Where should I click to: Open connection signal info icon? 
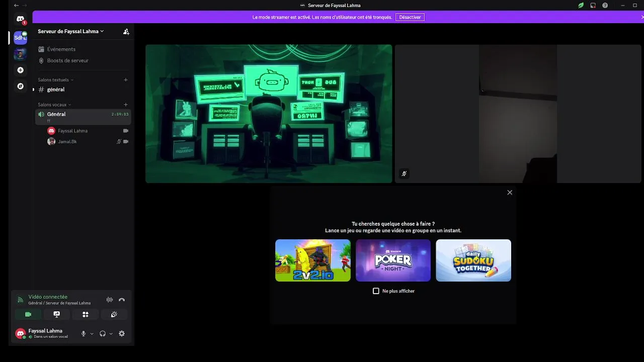pyautogui.click(x=21, y=300)
